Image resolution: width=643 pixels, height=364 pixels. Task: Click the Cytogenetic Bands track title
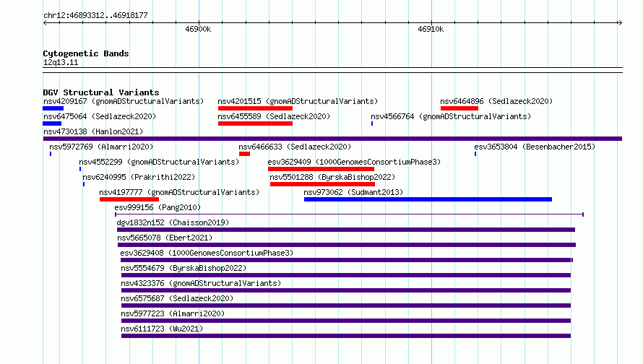[86, 53]
